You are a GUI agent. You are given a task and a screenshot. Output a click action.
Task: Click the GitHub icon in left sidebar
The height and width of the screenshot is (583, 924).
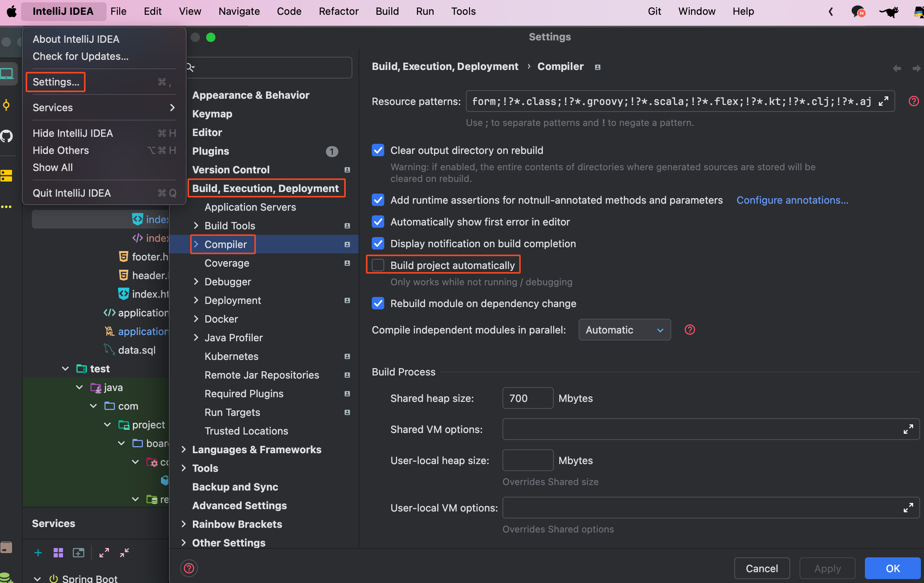click(x=7, y=136)
